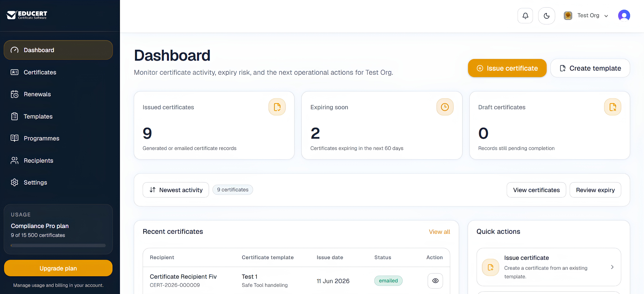This screenshot has height=294, width=644.
Task: Click the Status column header
Action: 383,257
